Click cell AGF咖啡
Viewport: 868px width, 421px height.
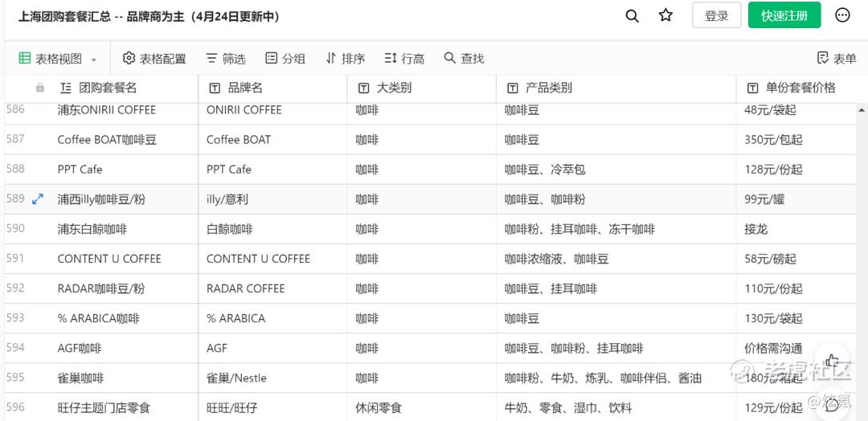pyautogui.click(x=80, y=349)
